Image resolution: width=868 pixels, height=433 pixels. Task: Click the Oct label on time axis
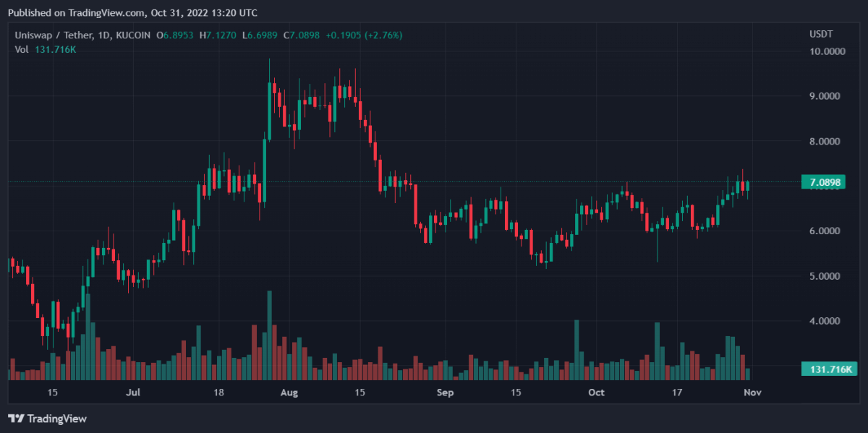(597, 393)
